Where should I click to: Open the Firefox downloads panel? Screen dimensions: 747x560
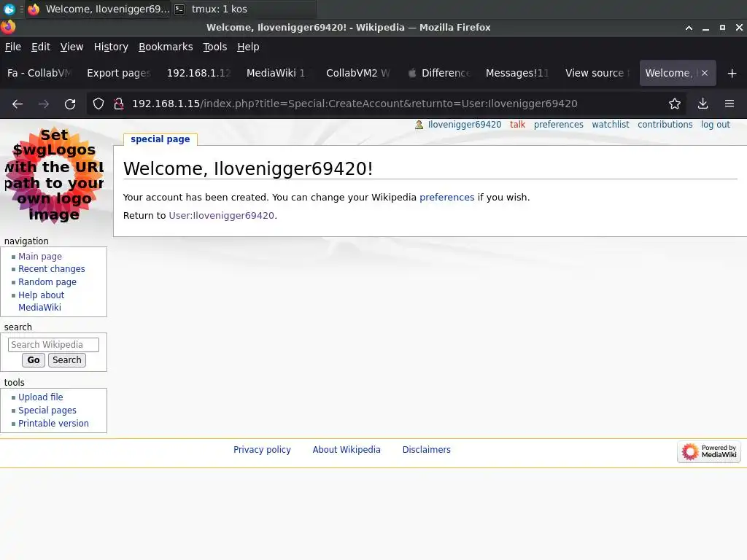point(703,104)
